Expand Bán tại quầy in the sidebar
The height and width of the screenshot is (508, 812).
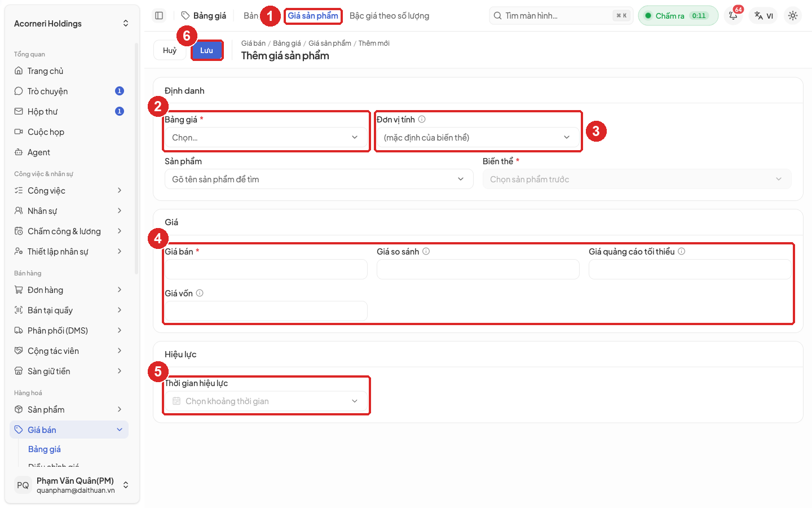click(x=69, y=310)
